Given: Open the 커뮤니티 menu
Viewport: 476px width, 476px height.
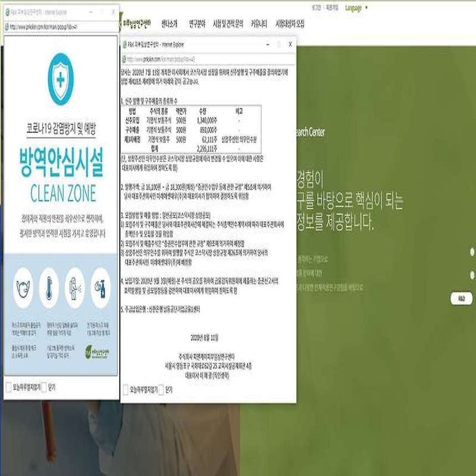Looking at the screenshot, I should pyautogui.click(x=259, y=24).
